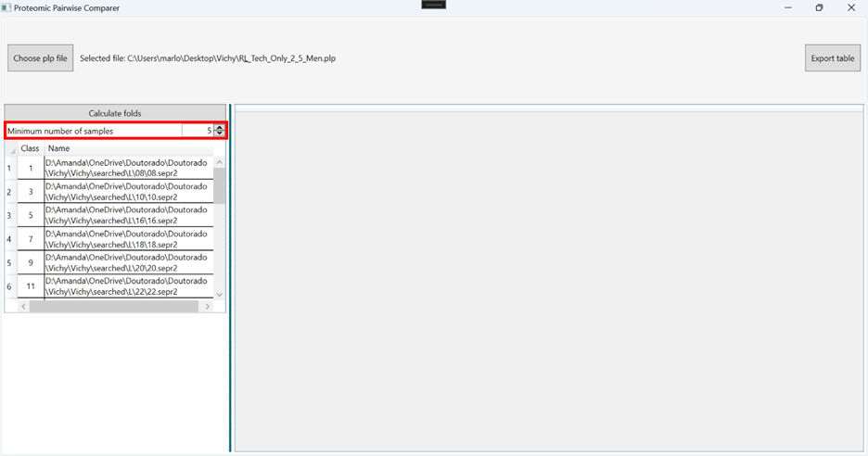Select the class 11 cell in row 6
Screen dimensions: 868x456
[31, 286]
